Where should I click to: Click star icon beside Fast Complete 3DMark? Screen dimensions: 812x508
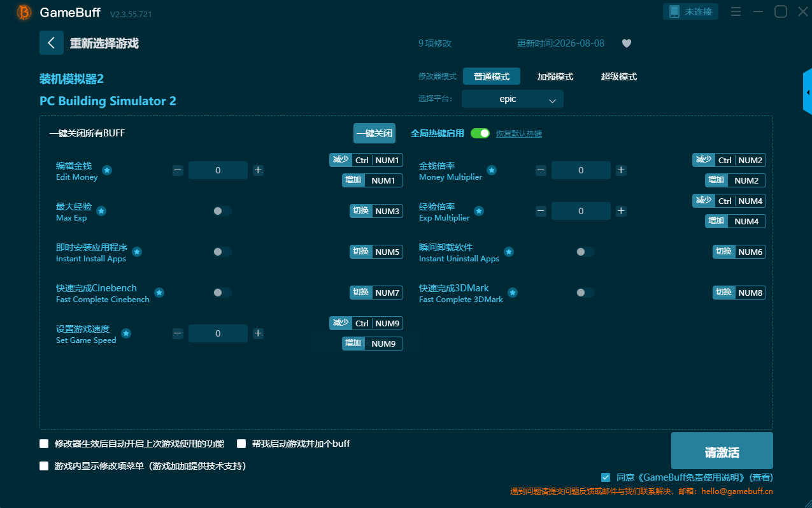(x=513, y=293)
